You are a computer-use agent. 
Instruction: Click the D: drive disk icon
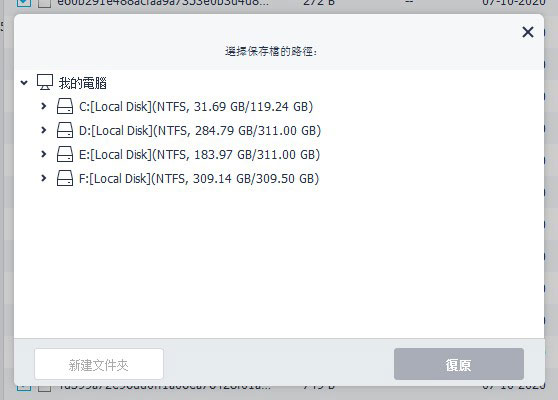65,130
